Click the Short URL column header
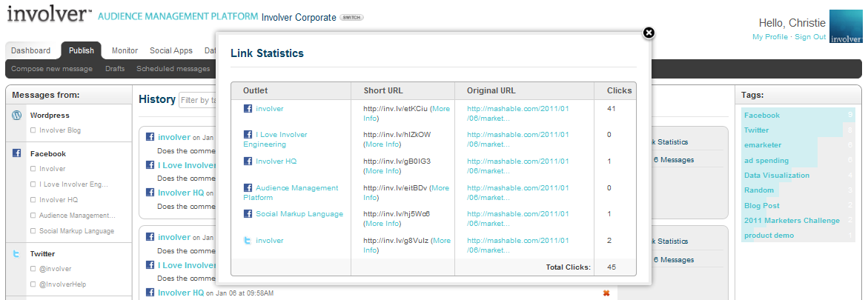Image resolution: width=868 pixels, height=300 pixels. [383, 91]
